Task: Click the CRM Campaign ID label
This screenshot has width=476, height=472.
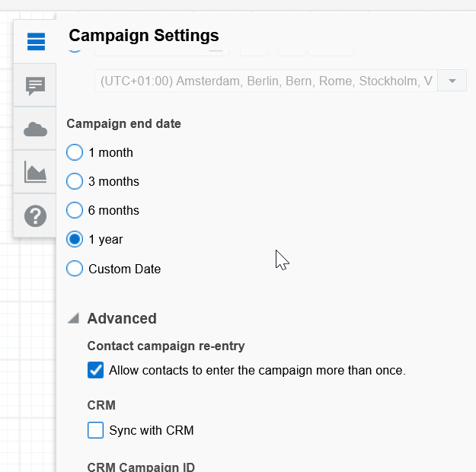Action: click(x=141, y=466)
